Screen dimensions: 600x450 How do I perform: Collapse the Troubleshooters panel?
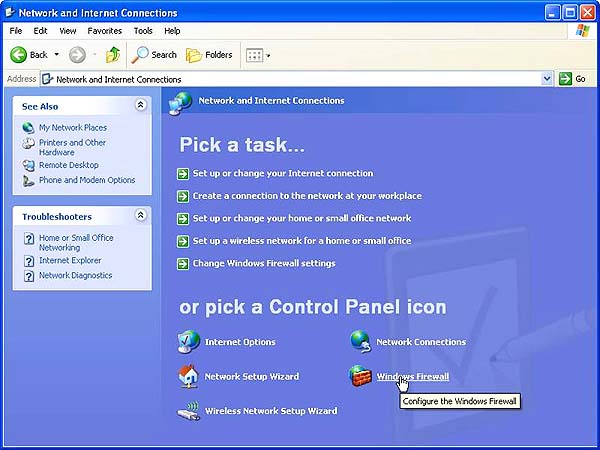point(141,215)
